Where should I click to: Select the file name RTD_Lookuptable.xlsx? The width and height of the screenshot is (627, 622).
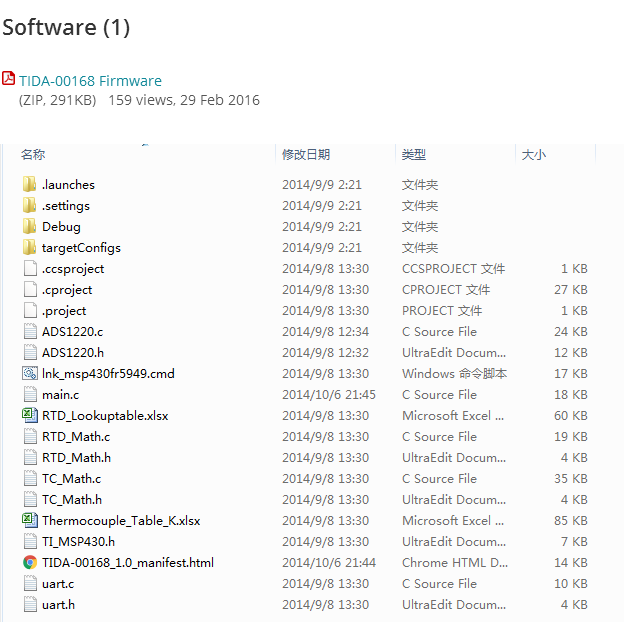tap(105, 416)
